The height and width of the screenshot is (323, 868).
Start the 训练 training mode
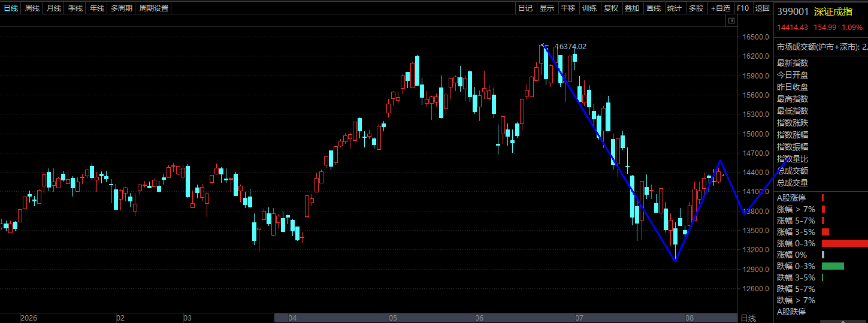click(589, 8)
